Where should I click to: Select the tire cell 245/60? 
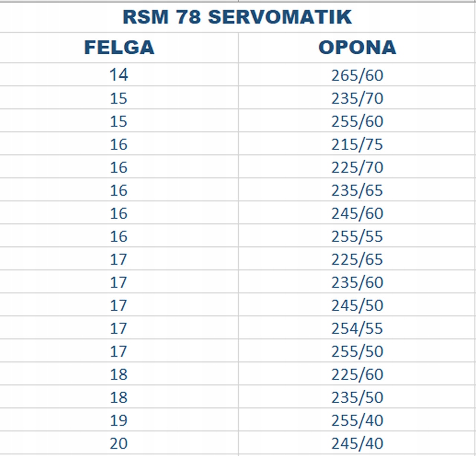[x=357, y=213]
